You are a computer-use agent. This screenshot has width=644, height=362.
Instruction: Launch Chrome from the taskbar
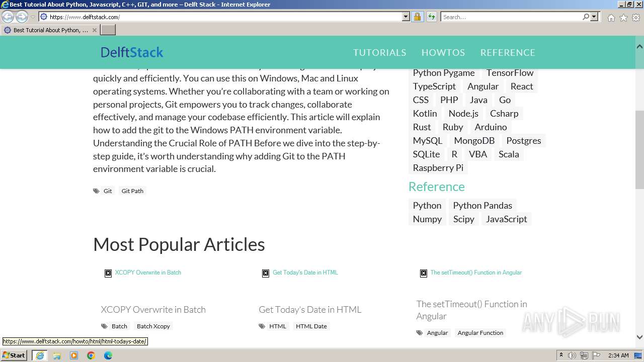click(91, 355)
